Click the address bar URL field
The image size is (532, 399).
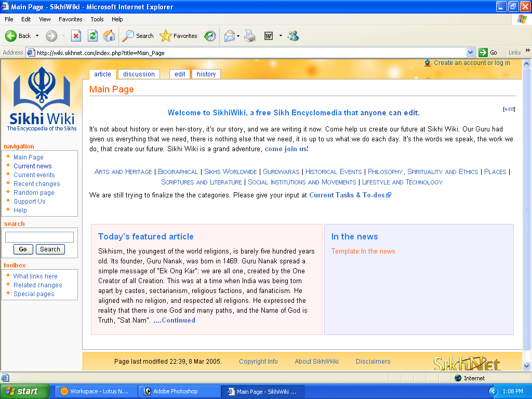250,52
